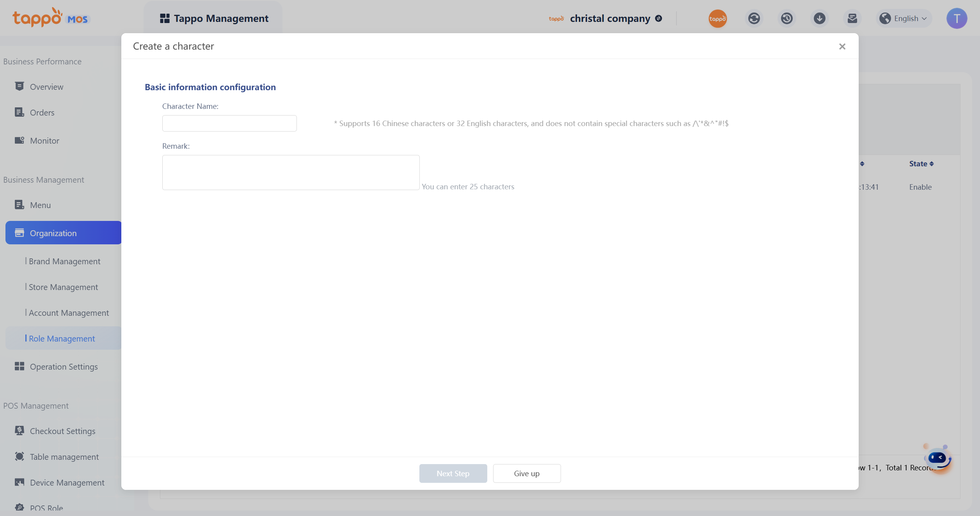The height and width of the screenshot is (516, 980).
Task: Click the Tappo MOS logo
Action: [51, 18]
